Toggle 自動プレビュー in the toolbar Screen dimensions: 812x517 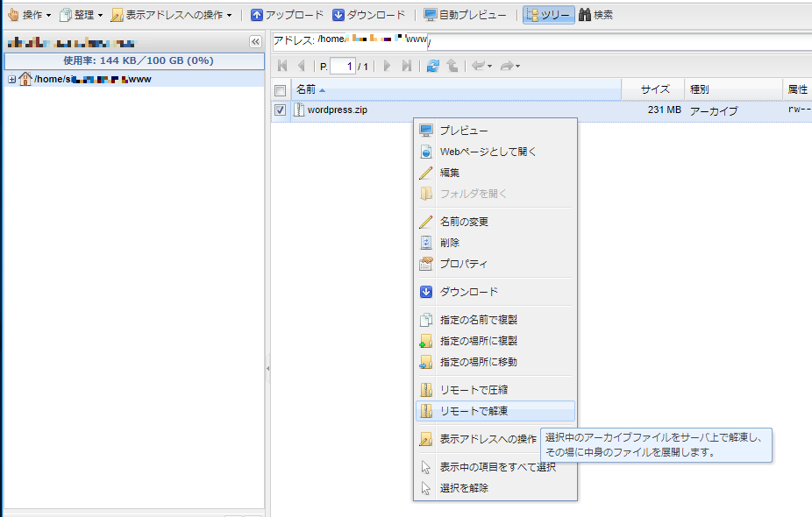465,15
